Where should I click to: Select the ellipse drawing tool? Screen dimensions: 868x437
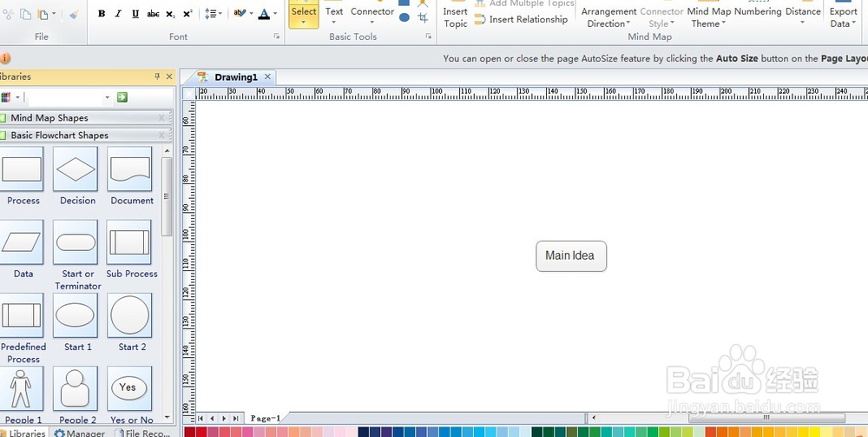coord(404,17)
